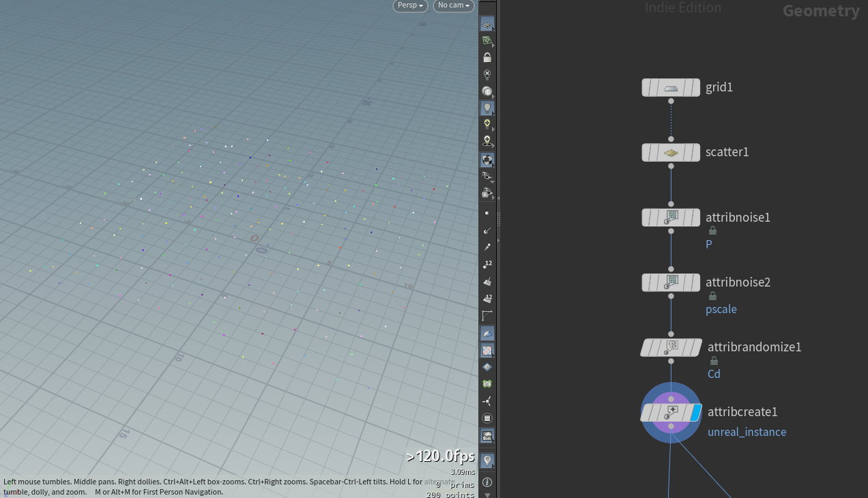Click the lock badge under attribrandomize1

714,361
